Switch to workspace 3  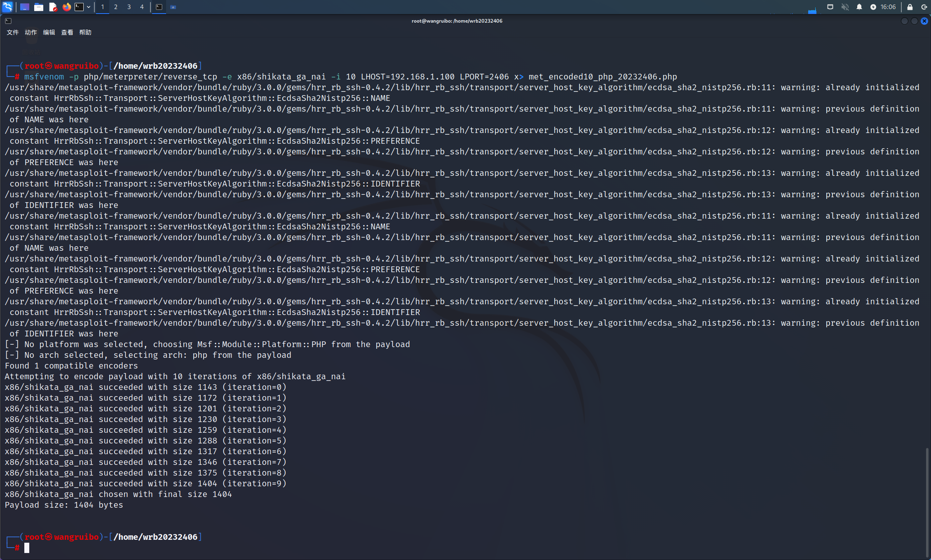129,7
